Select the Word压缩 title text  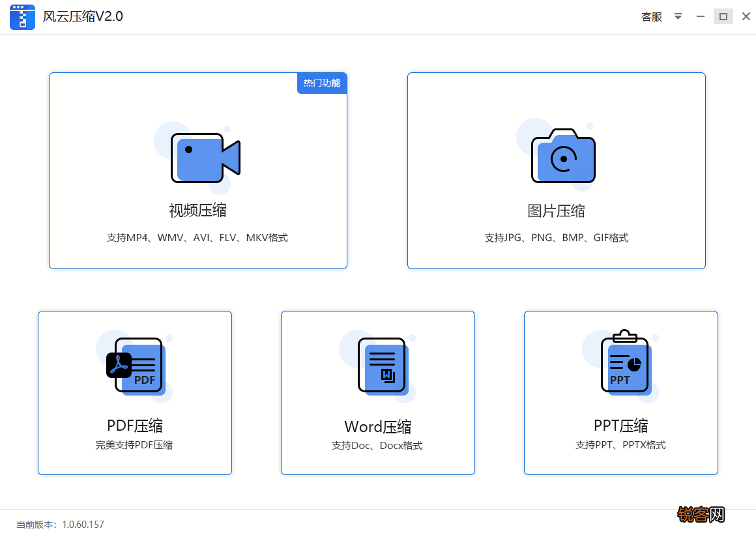coord(377,427)
